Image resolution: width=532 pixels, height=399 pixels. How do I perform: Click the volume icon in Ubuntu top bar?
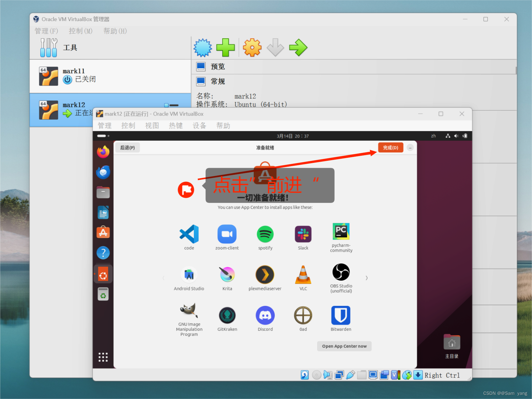tap(456, 136)
